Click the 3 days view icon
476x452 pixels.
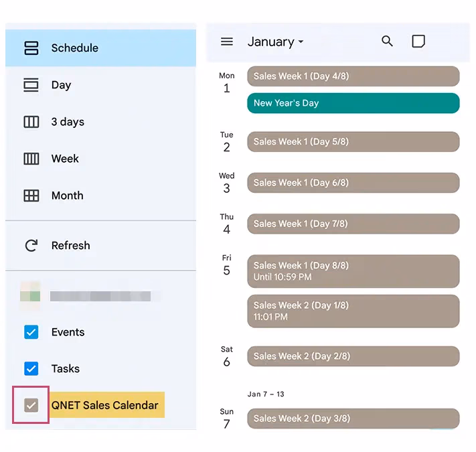coord(31,122)
